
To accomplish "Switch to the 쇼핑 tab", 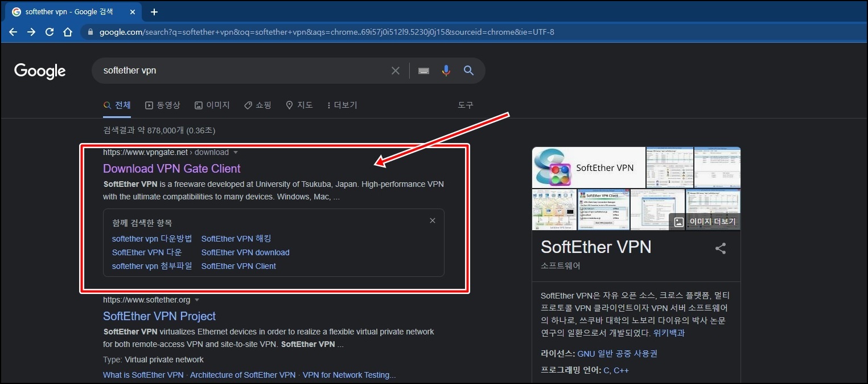I will (x=258, y=105).
